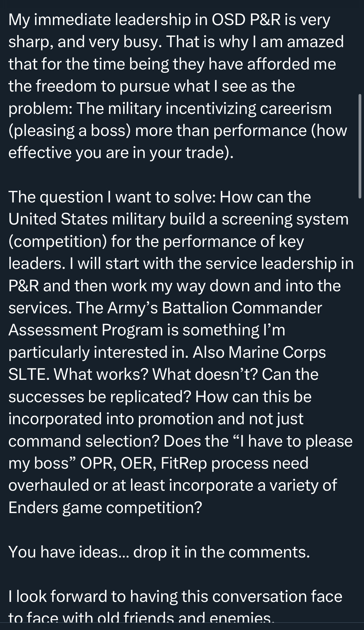Click the vertical scrollbar thumb on right edge
The image size is (364, 630).
[360, 146]
